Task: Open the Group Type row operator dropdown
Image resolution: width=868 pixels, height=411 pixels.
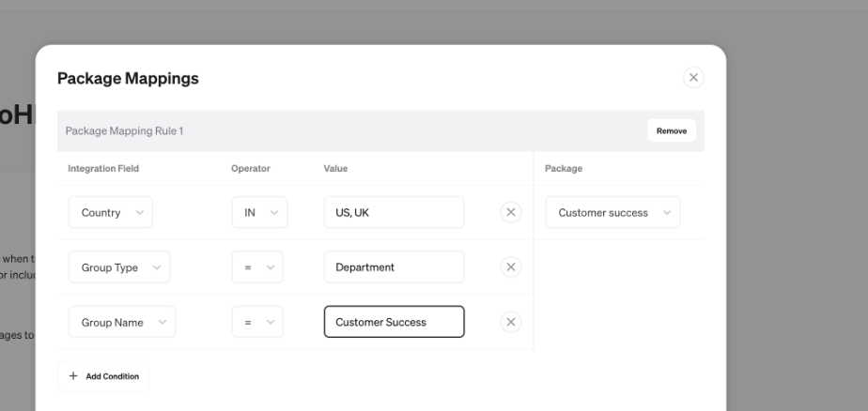Action: coord(257,267)
